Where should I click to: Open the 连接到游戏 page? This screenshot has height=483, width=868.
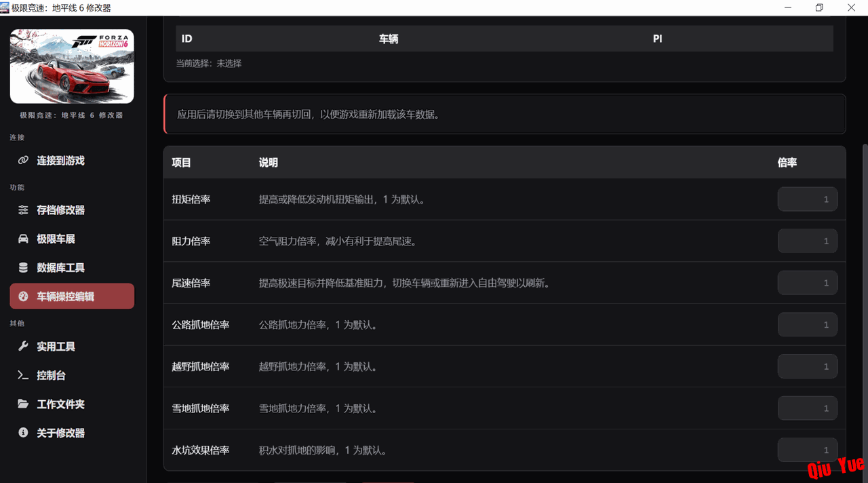[x=72, y=161]
